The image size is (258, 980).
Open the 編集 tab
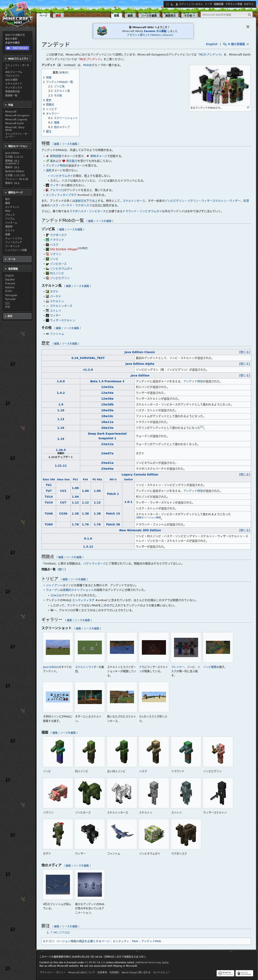130,15
